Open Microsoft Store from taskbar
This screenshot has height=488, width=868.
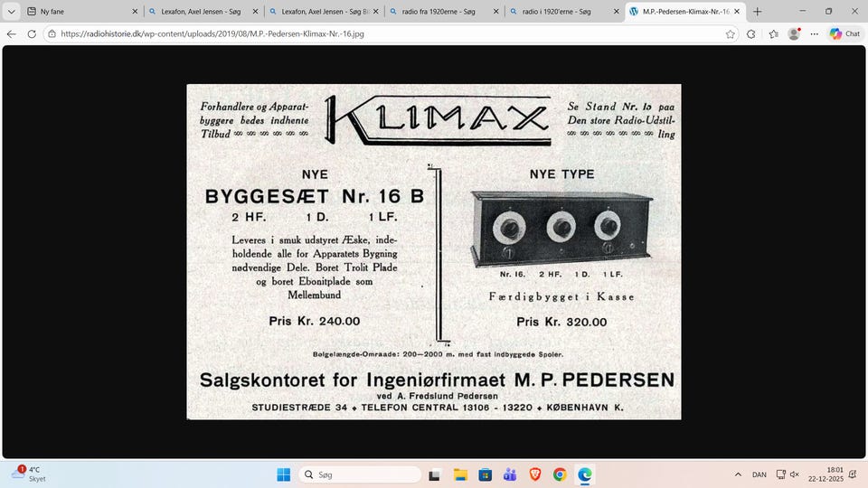(485, 474)
